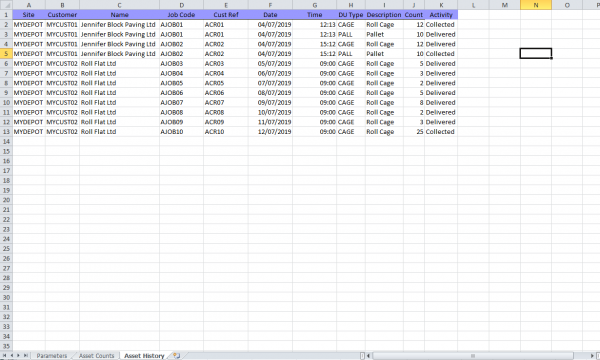Switch to the Parameters sheet tab

[x=52, y=356]
